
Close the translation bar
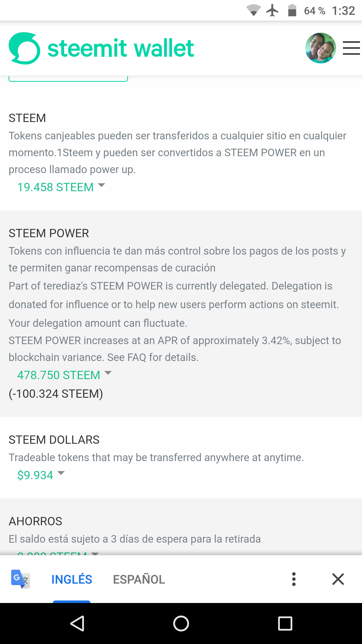coord(338,579)
